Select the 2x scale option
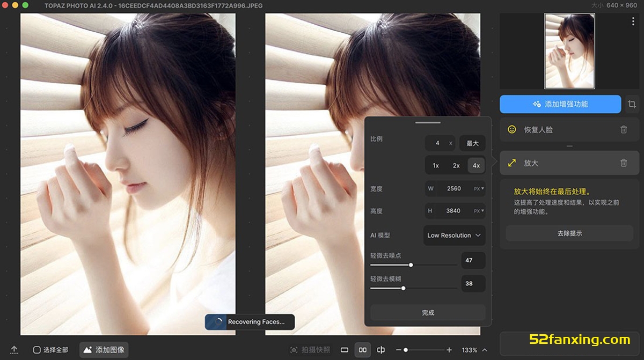The width and height of the screenshot is (644, 360). pyautogui.click(x=456, y=166)
